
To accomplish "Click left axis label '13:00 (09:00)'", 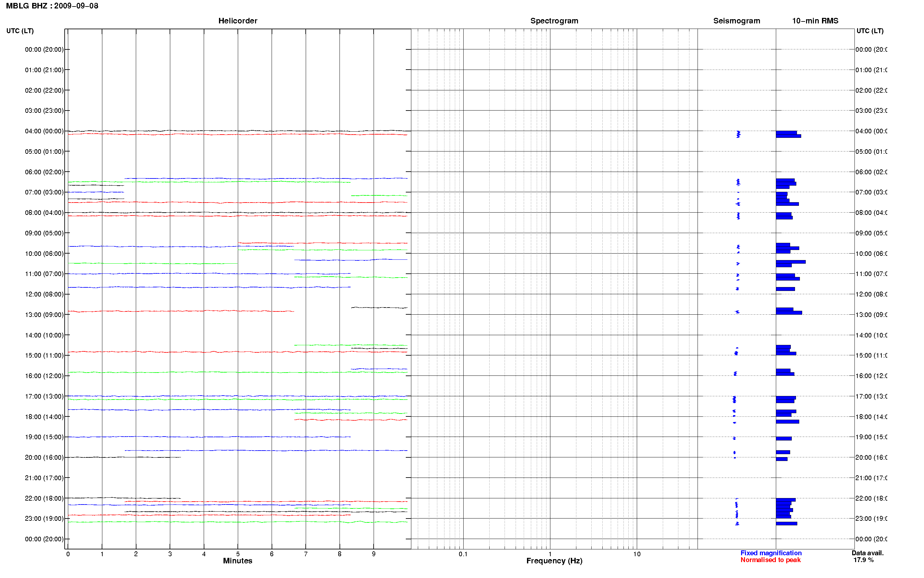I will click(x=44, y=315).
